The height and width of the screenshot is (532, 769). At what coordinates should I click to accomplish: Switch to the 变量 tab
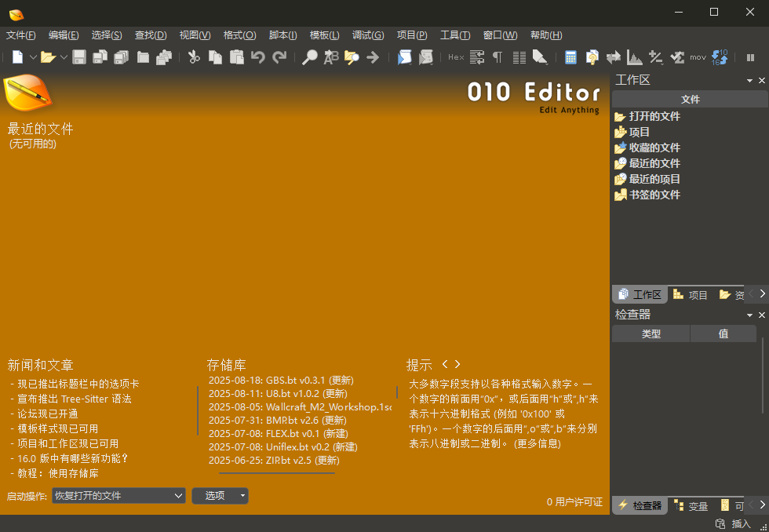pos(691,506)
